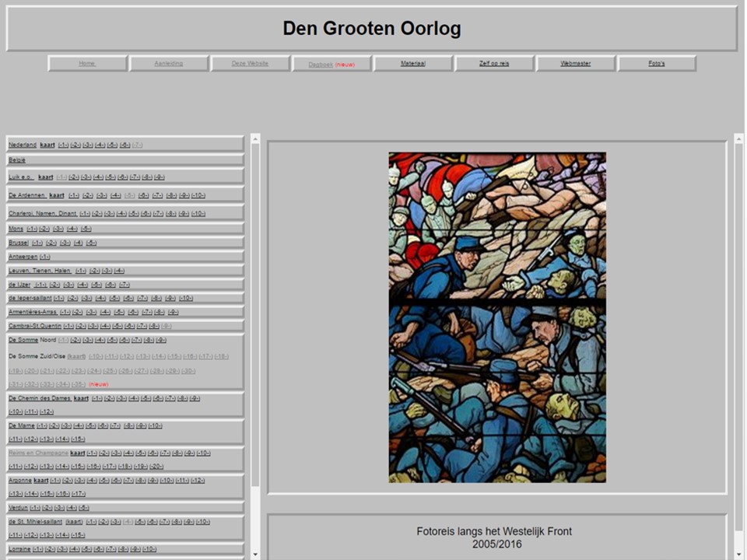Open the kaart link for Nederland
The width and height of the screenshot is (747, 560).
(x=47, y=145)
